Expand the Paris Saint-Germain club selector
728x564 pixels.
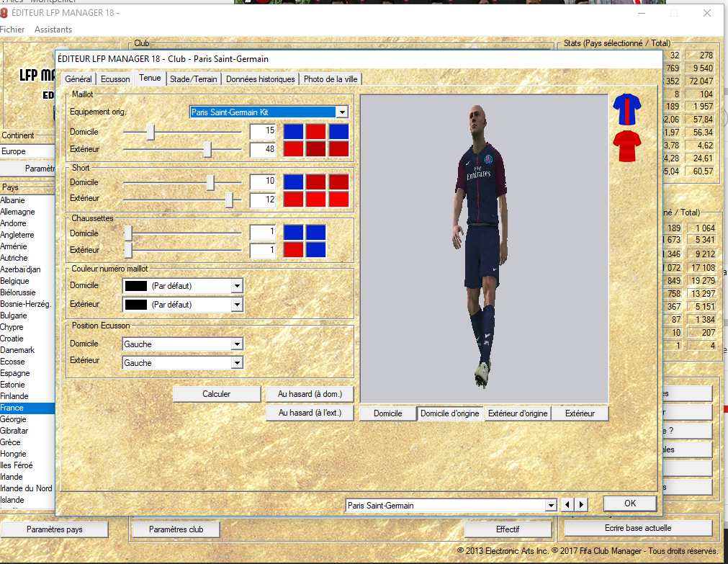[x=551, y=505]
